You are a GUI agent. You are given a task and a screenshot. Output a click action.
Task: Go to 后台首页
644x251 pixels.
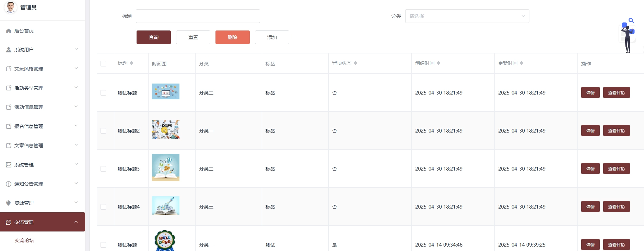click(x=43, y=31)
